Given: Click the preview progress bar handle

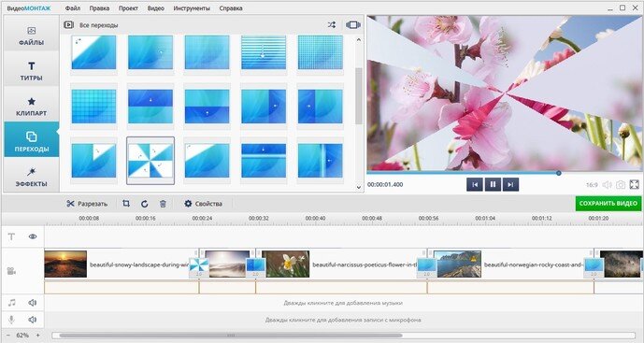Looking at the screenshot, I should [x=559, y=173].
